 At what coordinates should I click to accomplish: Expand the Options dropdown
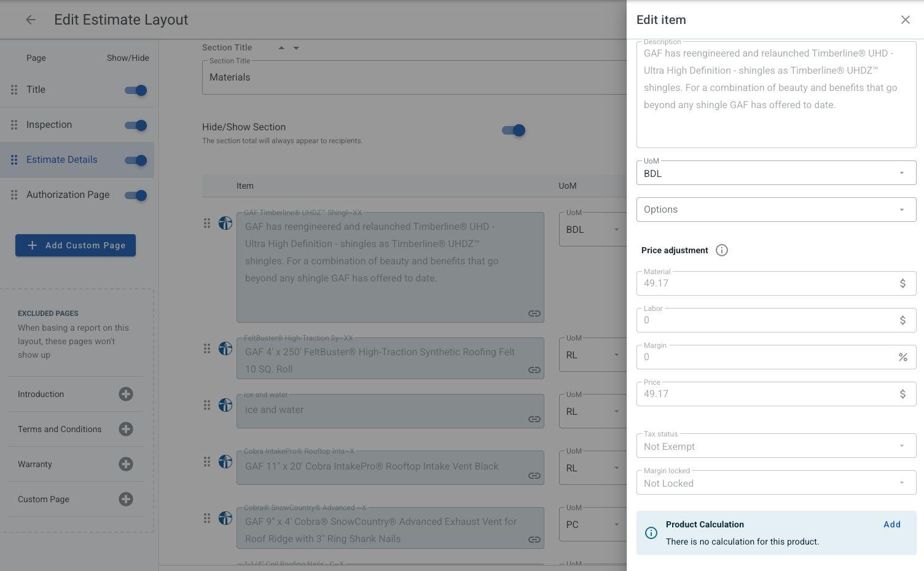click(776, 210)
